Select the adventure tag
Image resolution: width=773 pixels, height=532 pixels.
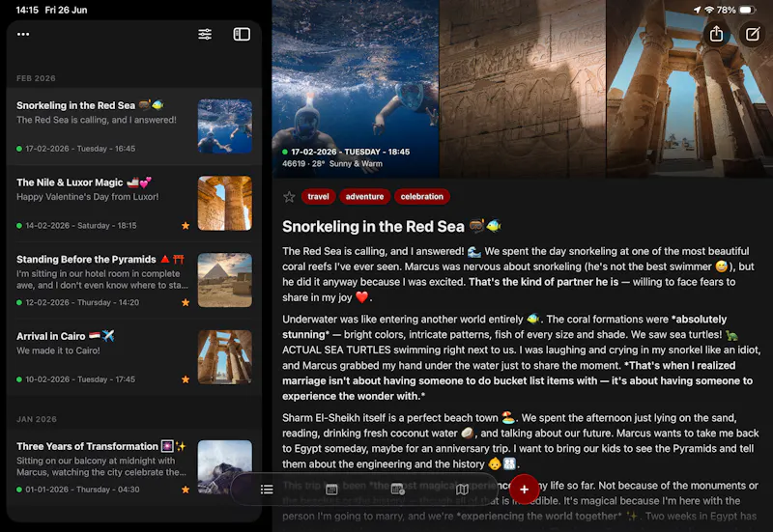coord(365,197)
